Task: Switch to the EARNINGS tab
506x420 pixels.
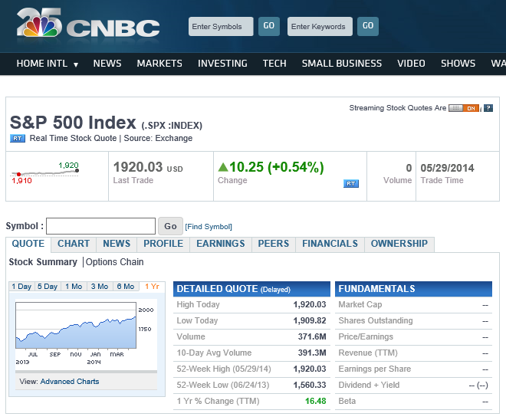Action: point(221,244)
